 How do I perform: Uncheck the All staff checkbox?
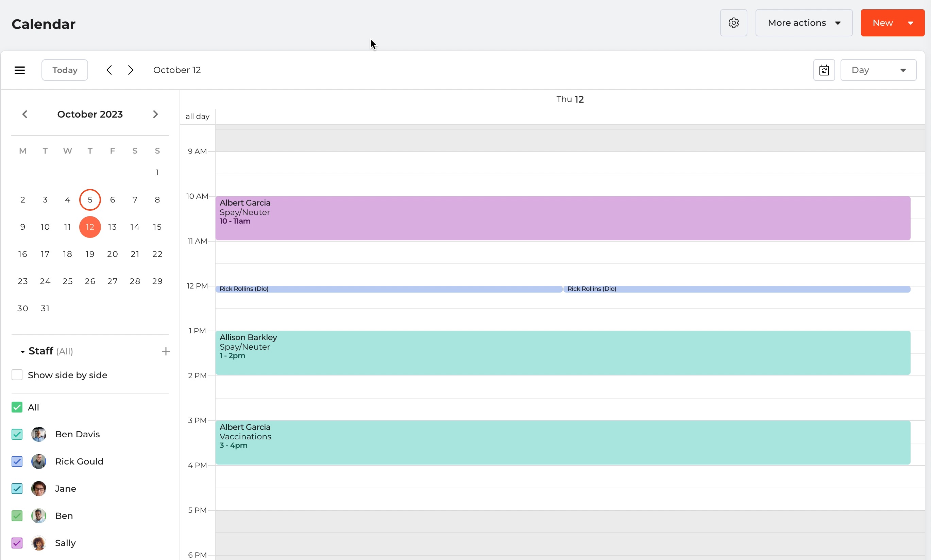17,407
